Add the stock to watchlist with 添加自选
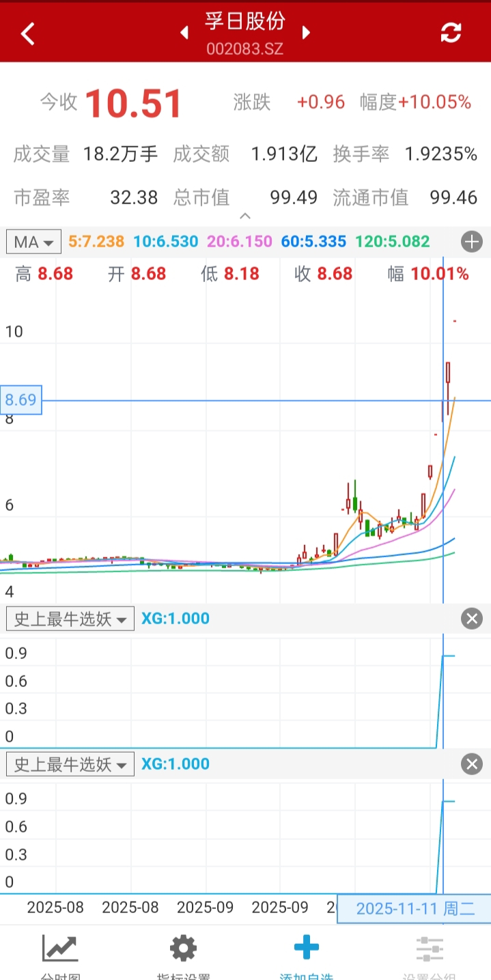This screenshot has width=491, height=980. (306, 953)
